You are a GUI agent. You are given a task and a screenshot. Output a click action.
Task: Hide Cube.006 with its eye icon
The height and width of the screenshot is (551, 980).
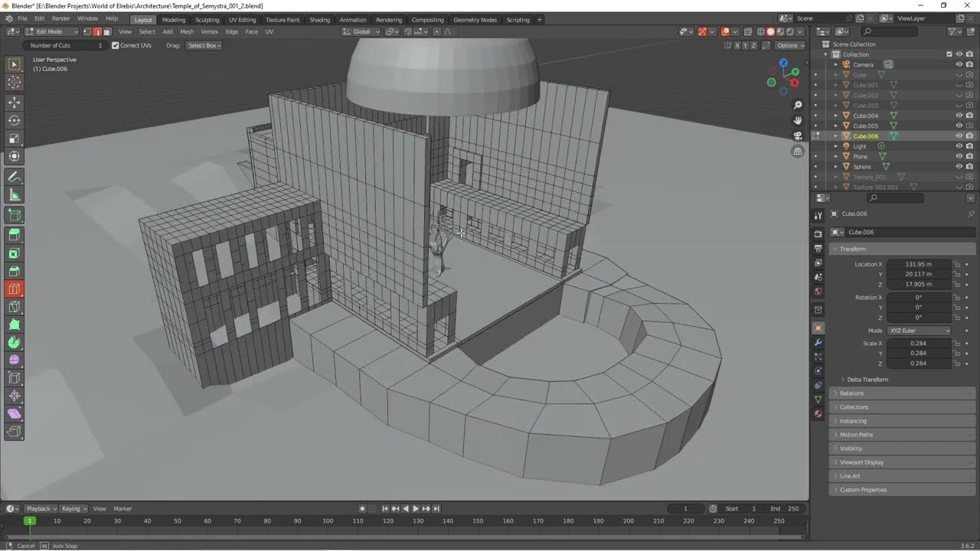[x=959, y=136]
